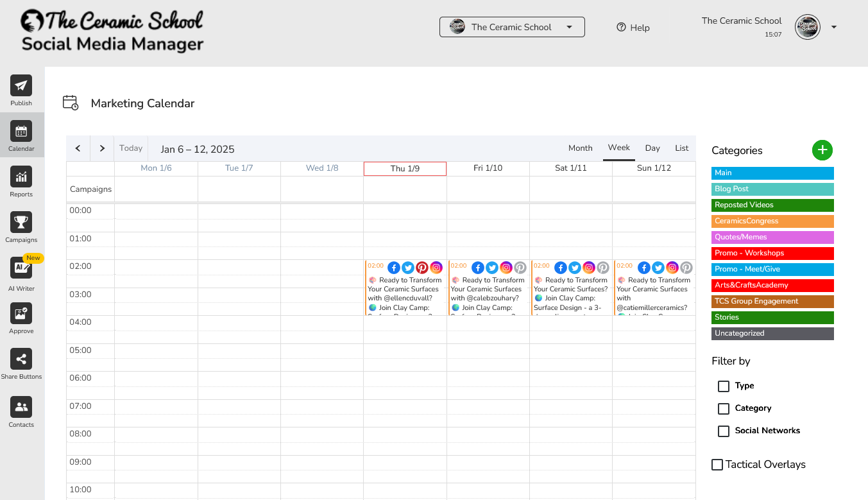Click Facebook icon on Fri 1/10 post
The width and height of the screenshot is (868, 500).
[x=478, y=268]
